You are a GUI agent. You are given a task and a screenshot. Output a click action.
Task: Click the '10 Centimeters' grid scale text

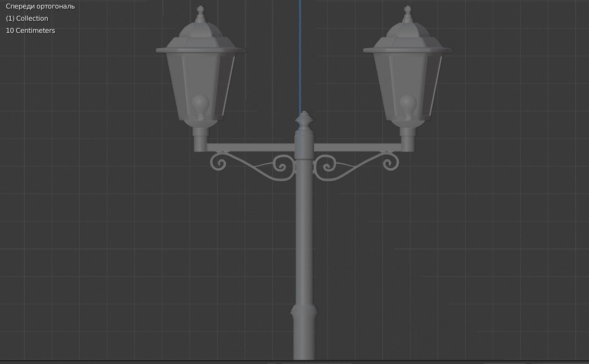(x=31, y=31)
